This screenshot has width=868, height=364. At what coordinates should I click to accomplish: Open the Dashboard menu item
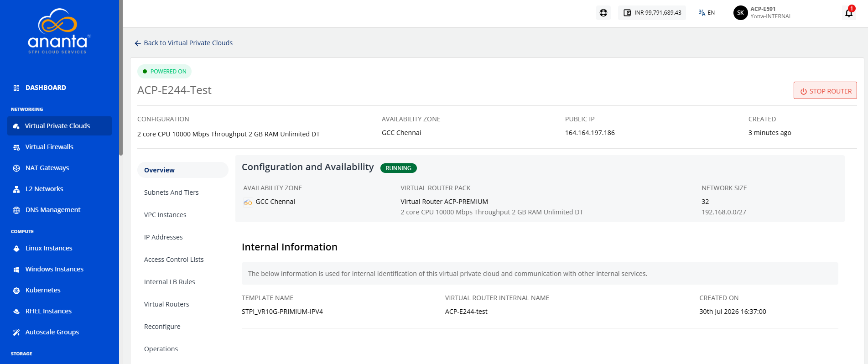(46, 88)
